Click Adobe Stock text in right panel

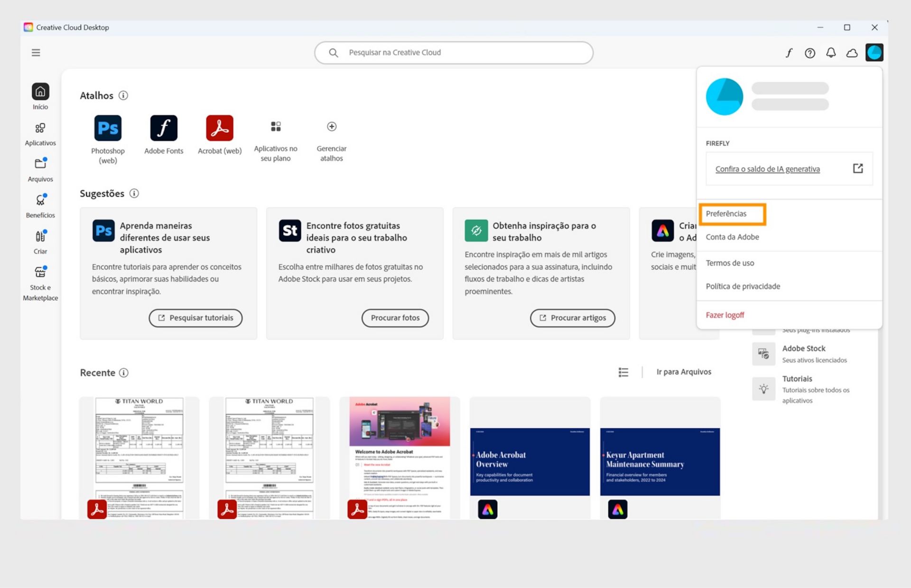(804, 349)
